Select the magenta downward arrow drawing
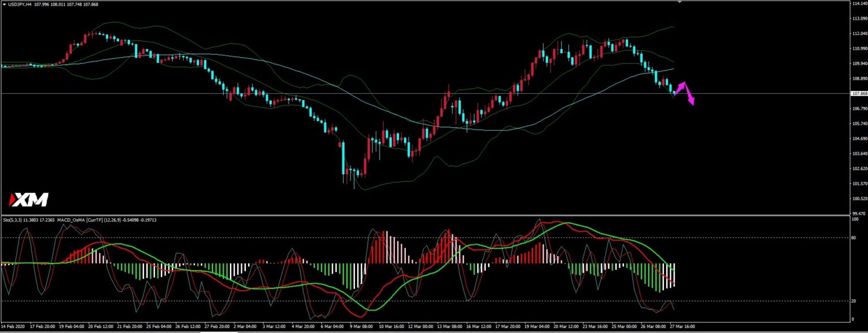 click(x=689, y=94)
